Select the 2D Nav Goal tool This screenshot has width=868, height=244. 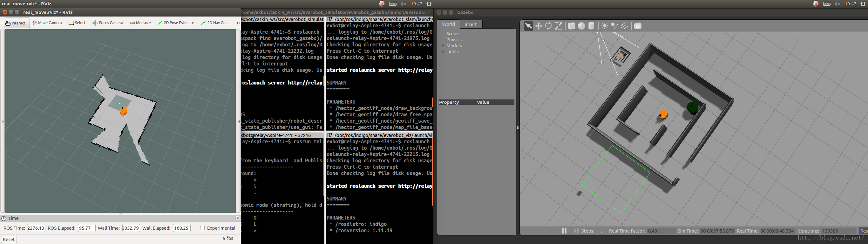215,23
